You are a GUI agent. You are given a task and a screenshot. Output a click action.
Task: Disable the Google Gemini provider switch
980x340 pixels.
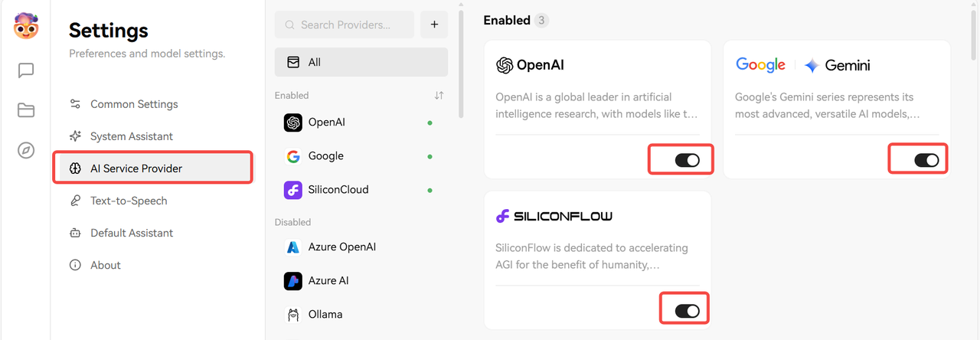926,160
